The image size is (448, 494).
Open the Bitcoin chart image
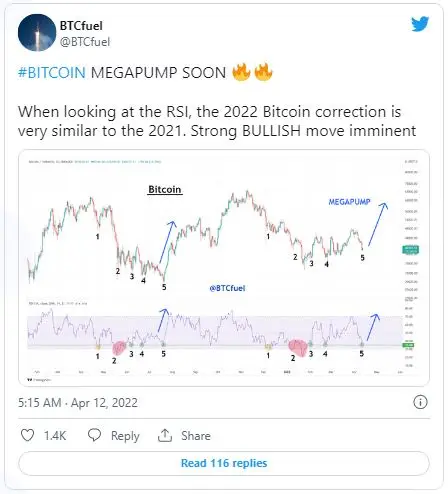click(x=224, y=268)
